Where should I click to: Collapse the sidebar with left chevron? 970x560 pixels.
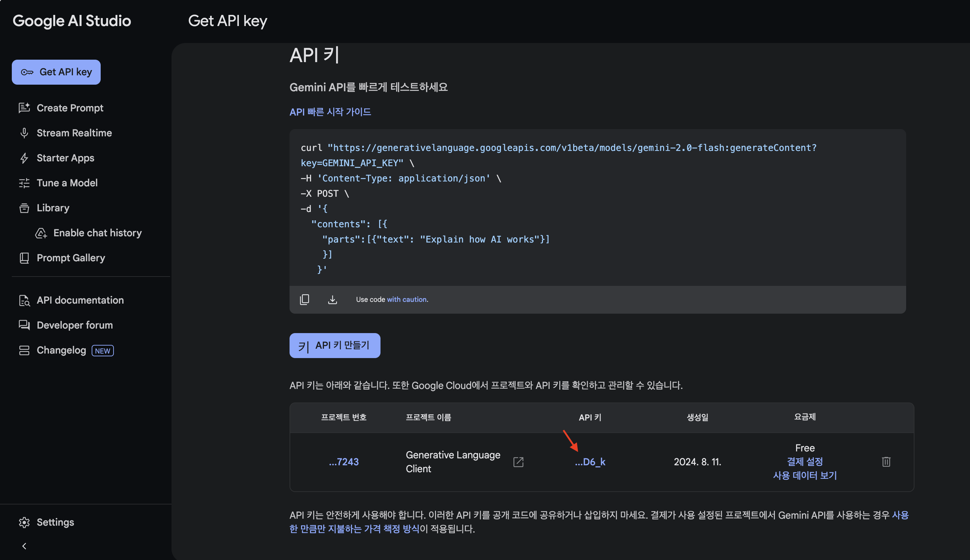click(x=24, y=546)
